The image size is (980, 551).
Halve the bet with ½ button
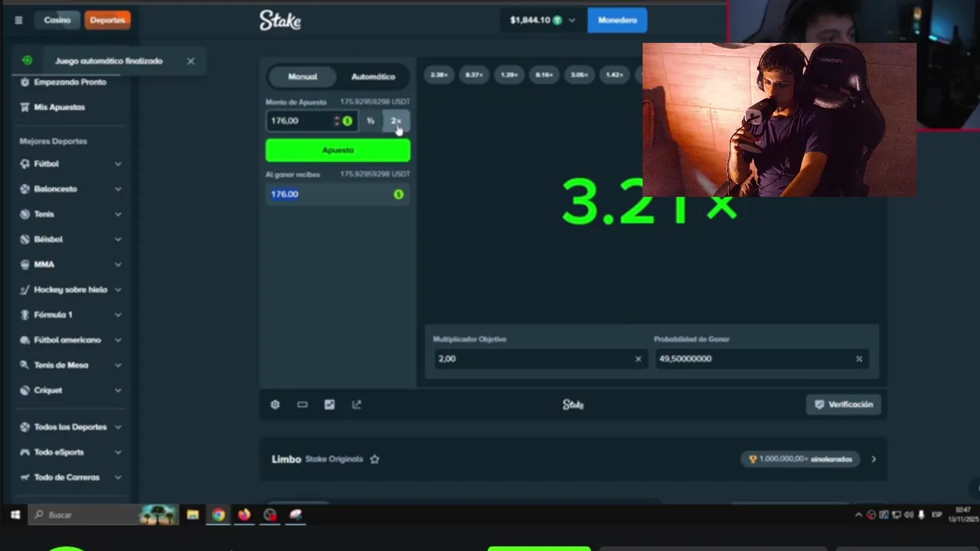tap(371, 121)
